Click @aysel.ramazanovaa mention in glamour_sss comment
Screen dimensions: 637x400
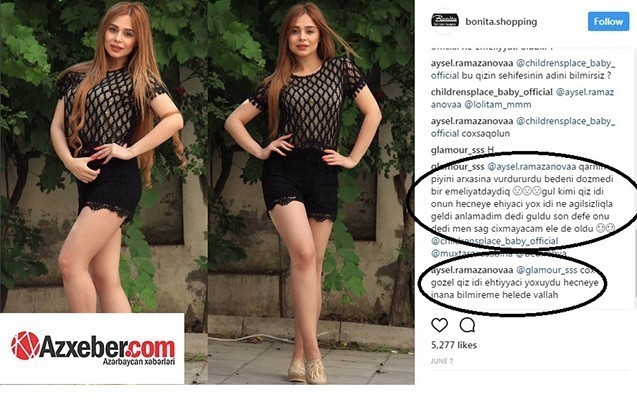(531, 167)
